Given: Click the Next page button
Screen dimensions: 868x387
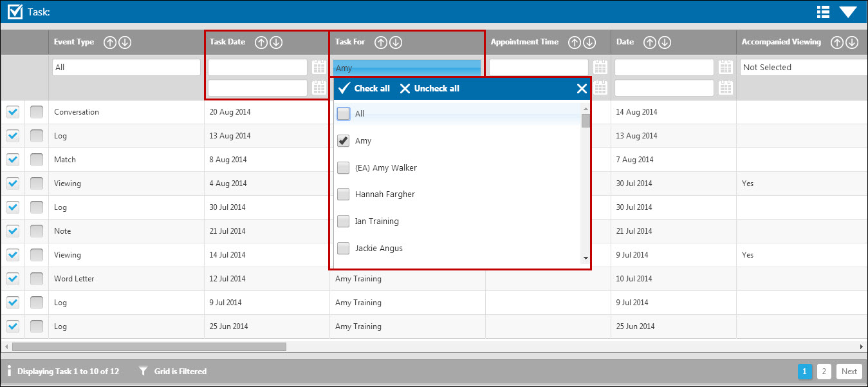Looking at the screenshot, I should point(849,372).
